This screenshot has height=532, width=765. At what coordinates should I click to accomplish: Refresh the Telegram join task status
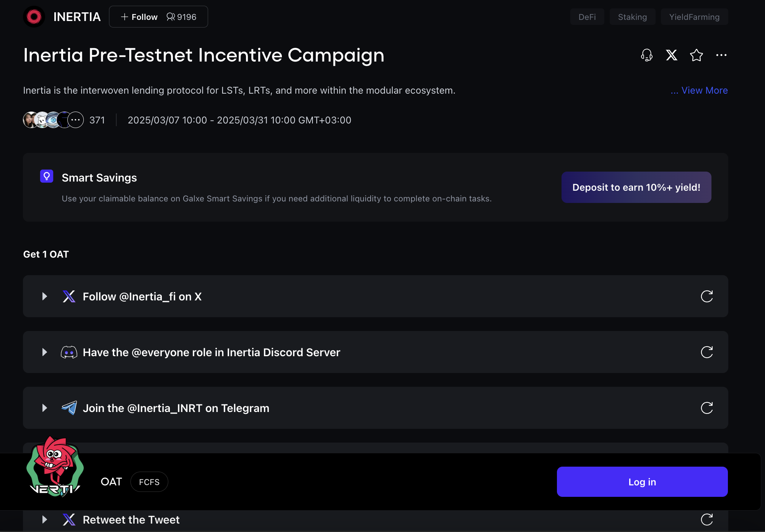click(x=706, y=408)
